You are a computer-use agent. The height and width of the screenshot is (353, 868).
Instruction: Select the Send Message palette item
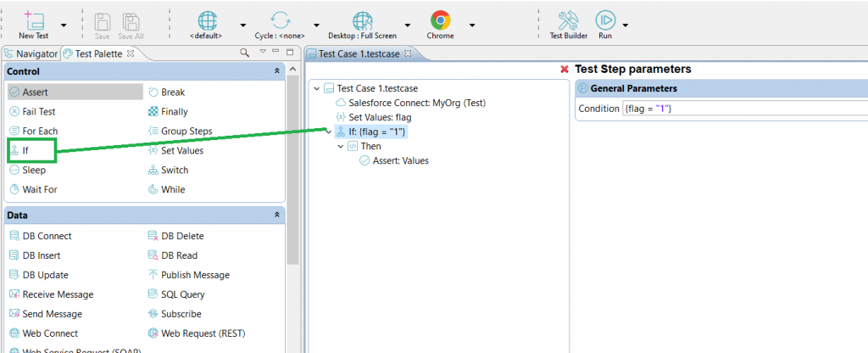[x=46, y=314]
